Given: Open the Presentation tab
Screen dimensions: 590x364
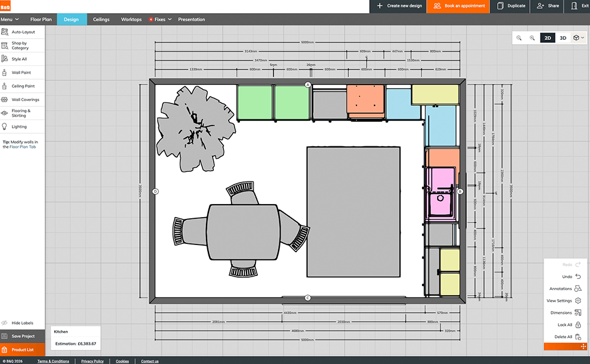Looking at the screenshot, I should (x=191, y=19).
